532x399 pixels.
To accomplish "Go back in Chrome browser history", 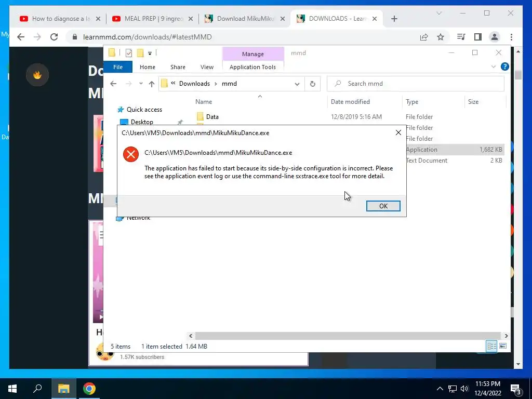I will point(21,37).
